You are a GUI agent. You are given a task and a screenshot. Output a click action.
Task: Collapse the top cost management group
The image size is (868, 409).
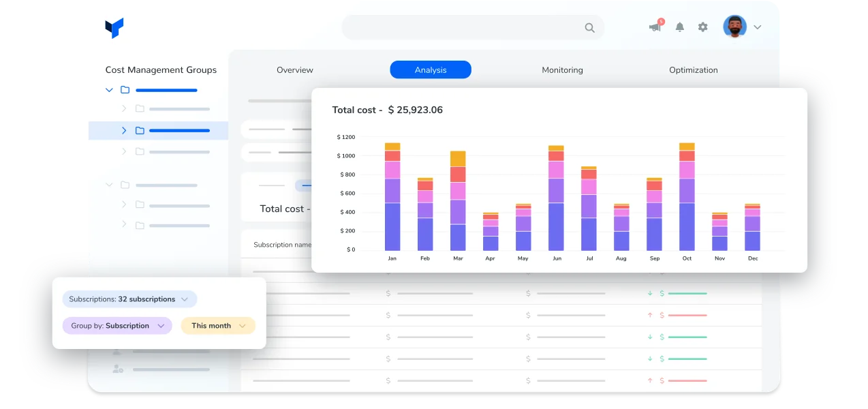(x=110, y=90)
